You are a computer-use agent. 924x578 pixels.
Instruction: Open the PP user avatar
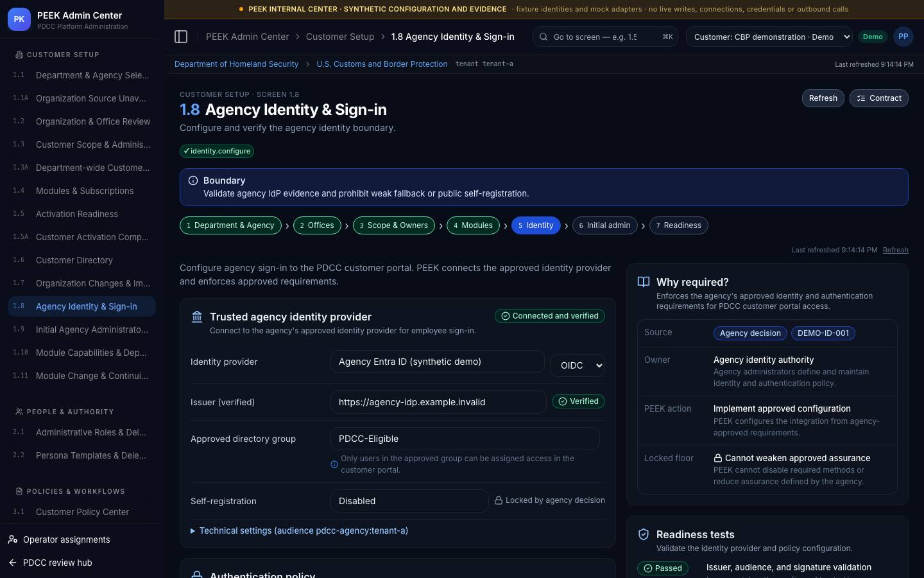tap(903, 37)
